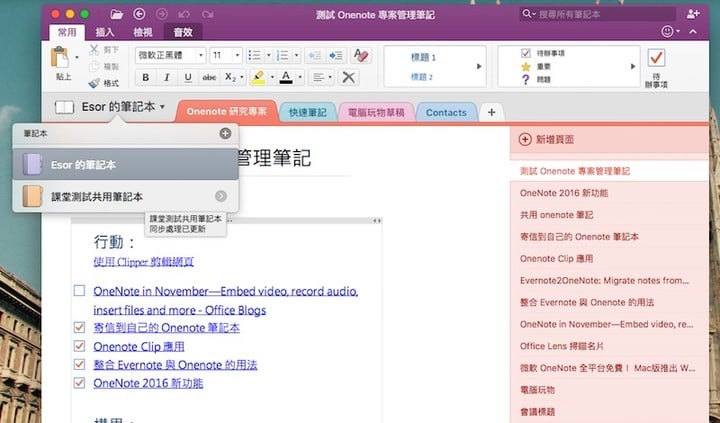This screenshot has height=423, width=720.
Task: Click the yellow text highlight color button
Action: (258, 77)
